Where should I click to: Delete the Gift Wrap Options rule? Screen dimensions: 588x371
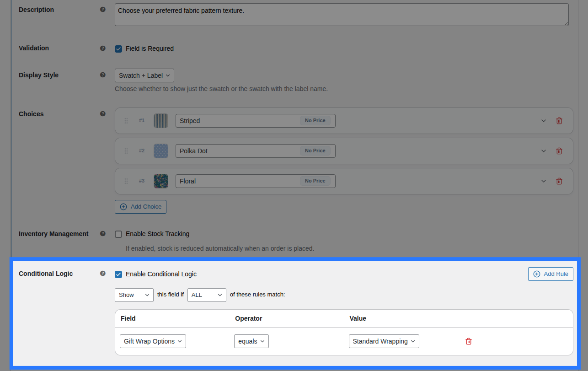click(x=469, y=341)
